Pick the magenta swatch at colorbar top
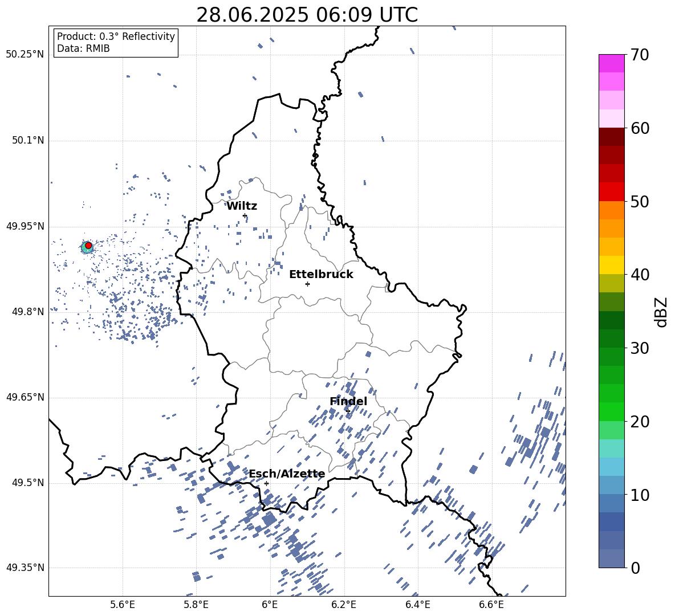The width and height of the screenshot is (675, 616). pos(612,64)
